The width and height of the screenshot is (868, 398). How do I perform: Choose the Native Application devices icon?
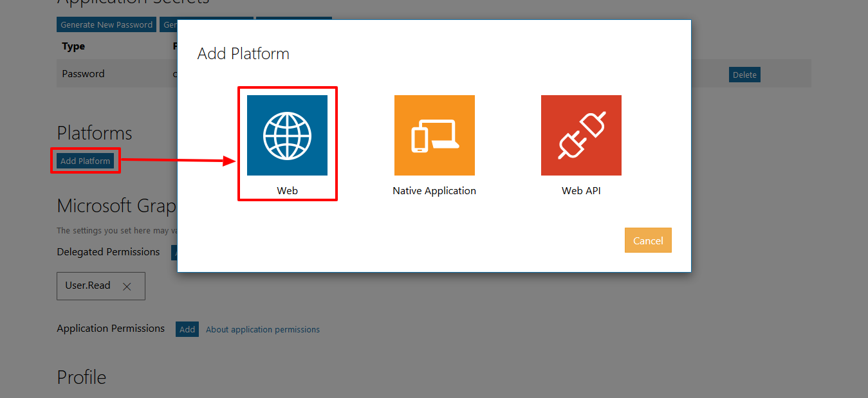coord(434,135)
